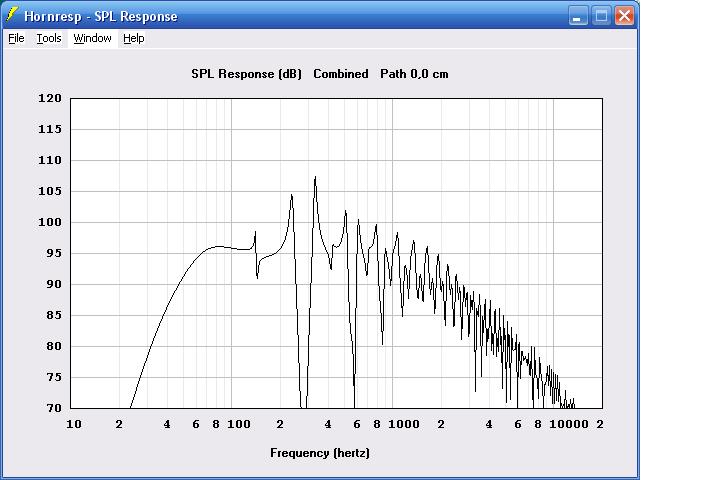Click the 70 value on vertical axis
This screenshot has width=705, height=480.
[54, 409]
